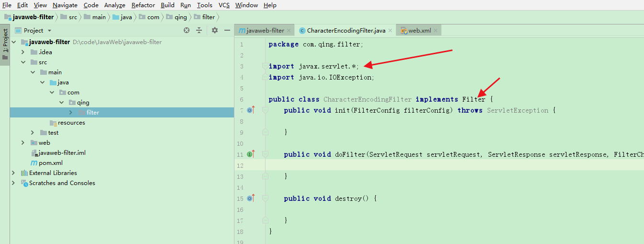Screen dimensions: 644x244
Task: Open the View menu
Action: click(40, 5)
